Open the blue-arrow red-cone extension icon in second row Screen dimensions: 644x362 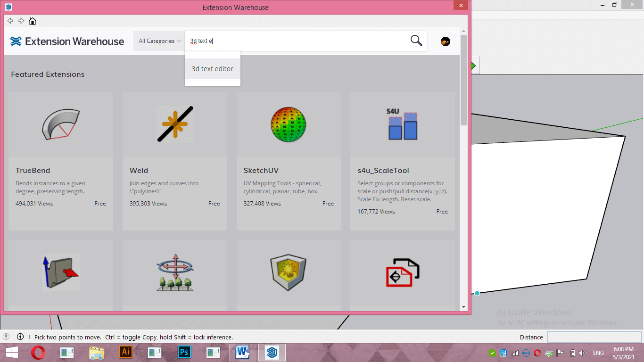61,272
